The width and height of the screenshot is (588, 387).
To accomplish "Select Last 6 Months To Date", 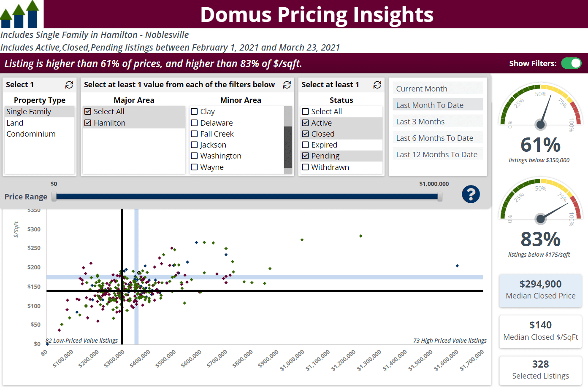I will [x=438, y=137].
